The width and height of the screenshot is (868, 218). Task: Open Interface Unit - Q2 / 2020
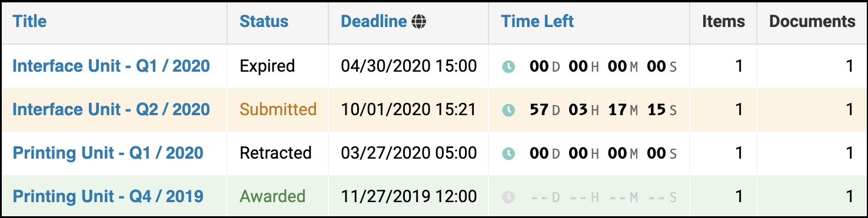pos(111,109)
